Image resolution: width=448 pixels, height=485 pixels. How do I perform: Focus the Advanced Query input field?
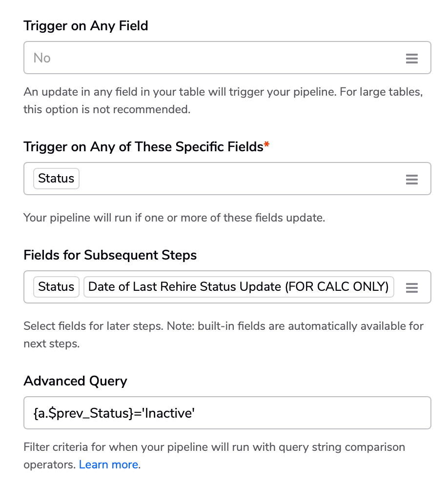(227, 413)
